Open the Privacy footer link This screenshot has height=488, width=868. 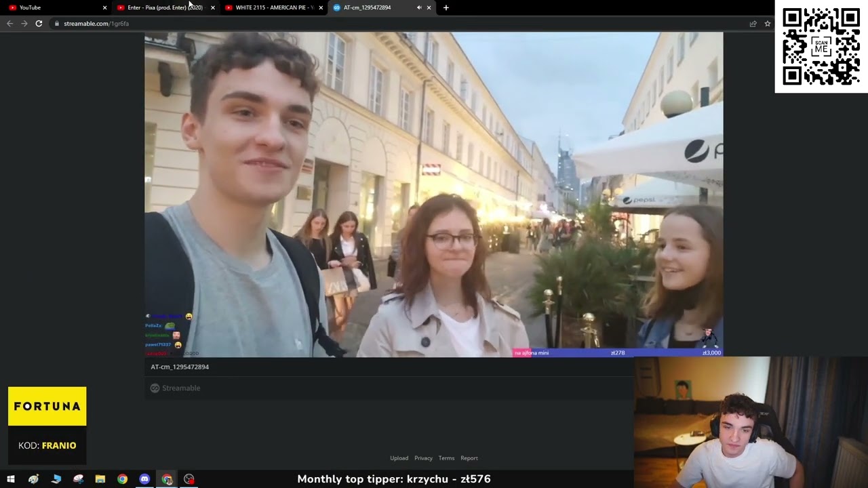click(423, 458)
